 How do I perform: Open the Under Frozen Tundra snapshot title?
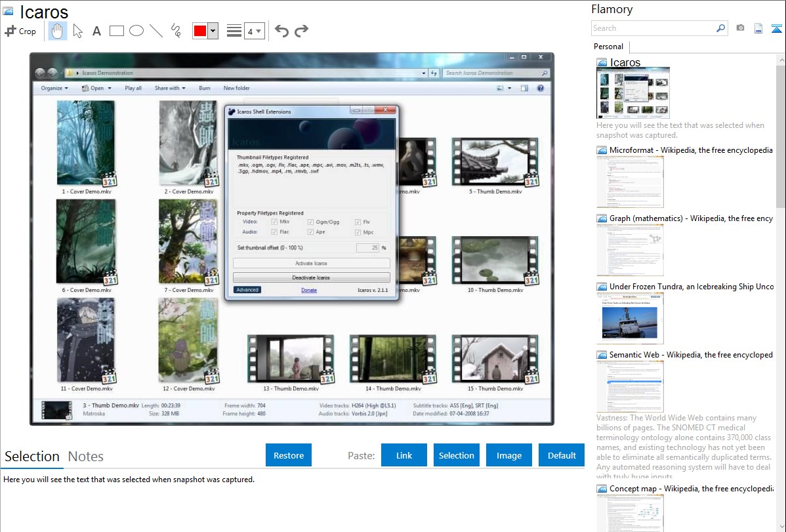coord(692,286)
